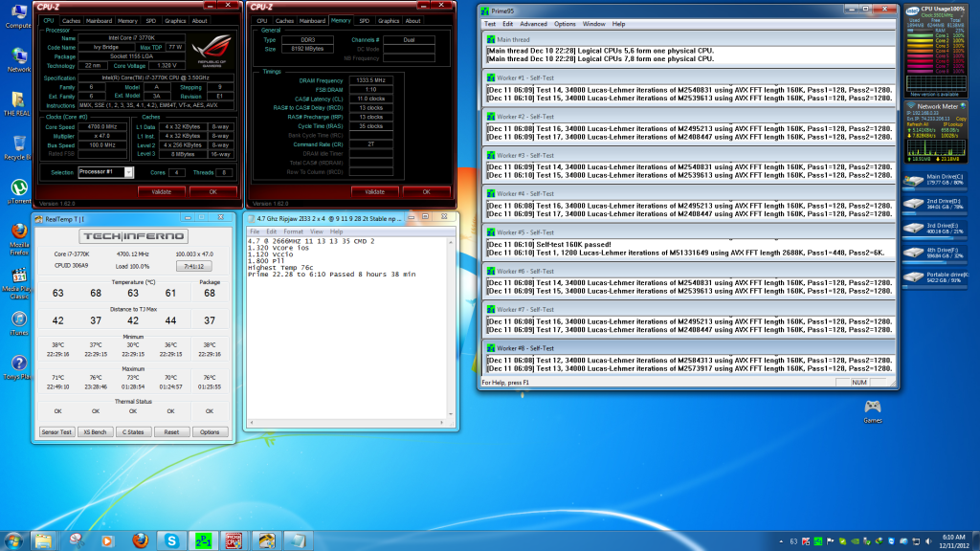The width and height of the screenshot is (980, 551).
Task: Launch Mozilla Firefox from the desktop icon
Action: (19, 240)
